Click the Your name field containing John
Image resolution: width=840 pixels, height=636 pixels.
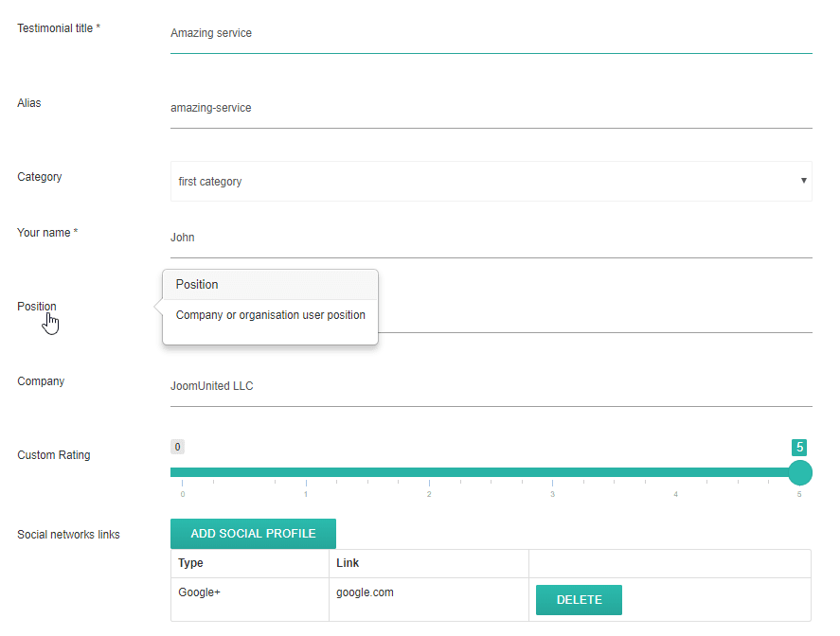tap(491, 238)
